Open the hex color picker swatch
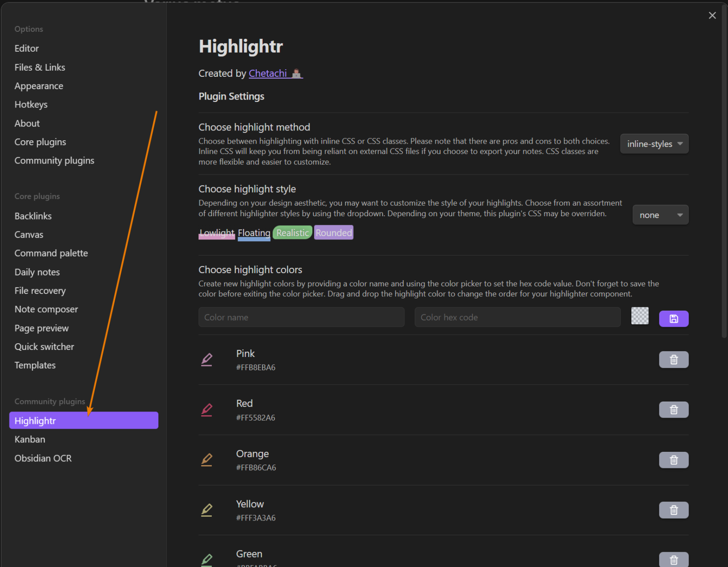Viewport: 728px width, 567px height. tap(640, 316)
